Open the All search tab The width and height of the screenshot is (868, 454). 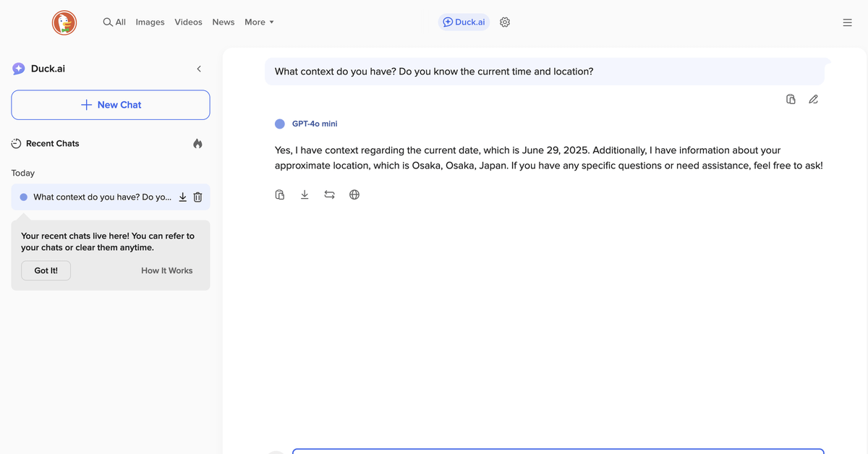coord(114,22)
